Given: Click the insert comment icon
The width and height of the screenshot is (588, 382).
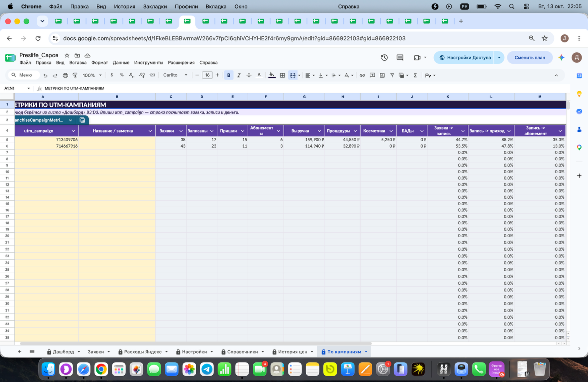Looking at the screenshot, I should click(x=372, y=75).
